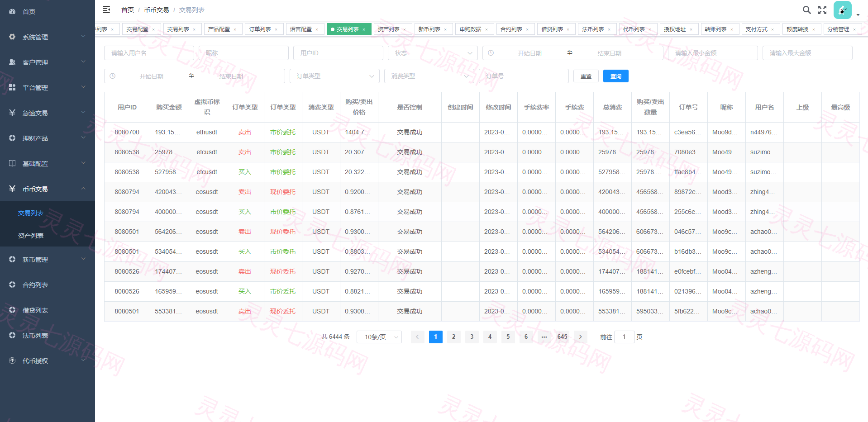Click the 合约列表 sidebar icon
This screenshot has width=868, height=422.
(x=12, y=284)
